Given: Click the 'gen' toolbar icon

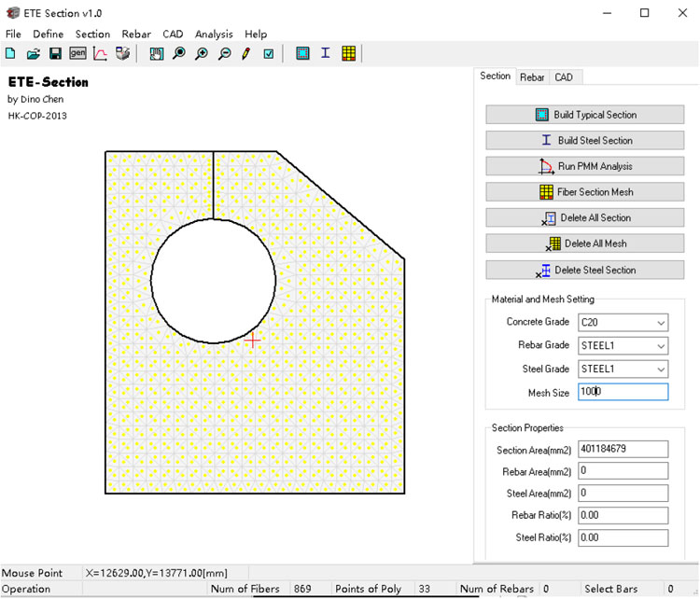Looking at the screenshot, I should (x=77, y=53).
